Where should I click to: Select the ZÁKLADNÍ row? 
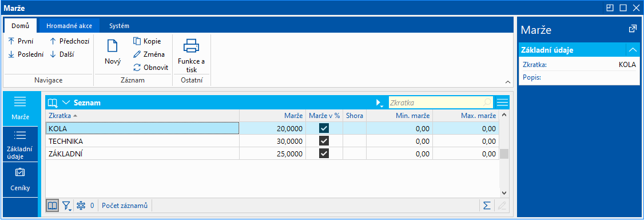pyautogui.click(x=272, y=154)
